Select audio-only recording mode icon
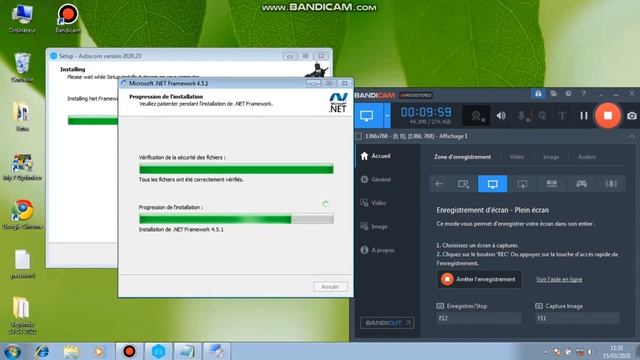This screenshot has width=640, height=360. (x=611, y=184)
